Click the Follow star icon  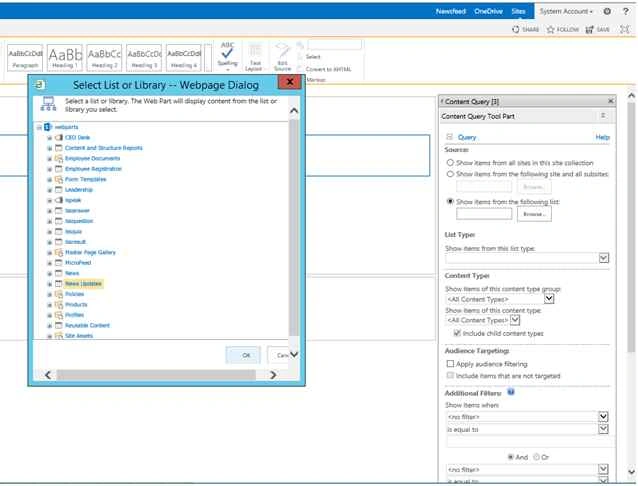click(x=551, y=29)
